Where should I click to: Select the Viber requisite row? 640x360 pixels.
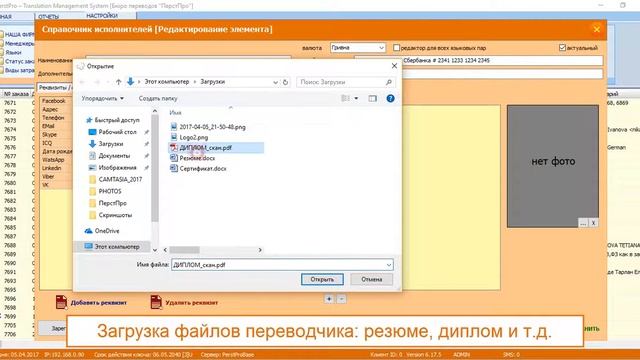(56, 176)
